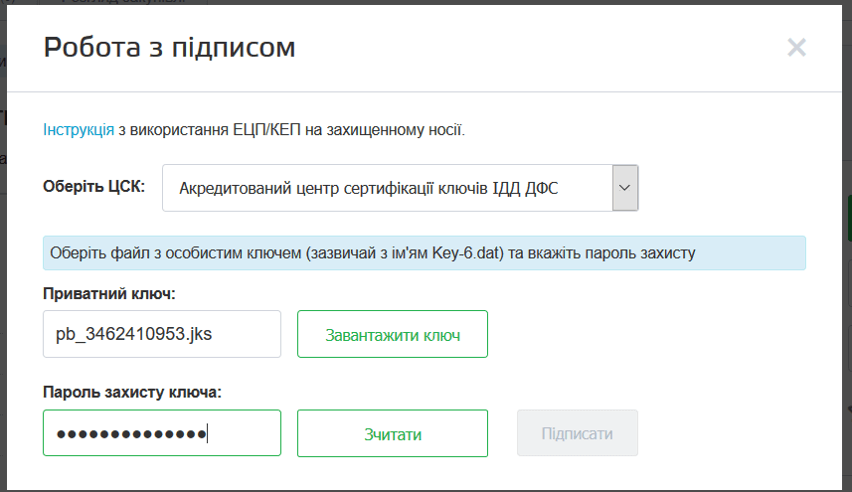This screenshot has width=852, height=492.
Task: Click the ЕЦП/КЕП usage description text
Action: tap(292, 129)
